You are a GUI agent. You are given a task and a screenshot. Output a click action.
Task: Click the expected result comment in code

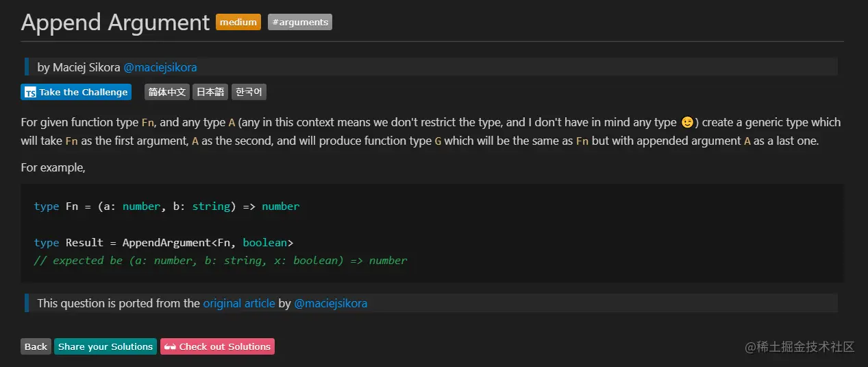pyautogui.click(x=221, y=261)
